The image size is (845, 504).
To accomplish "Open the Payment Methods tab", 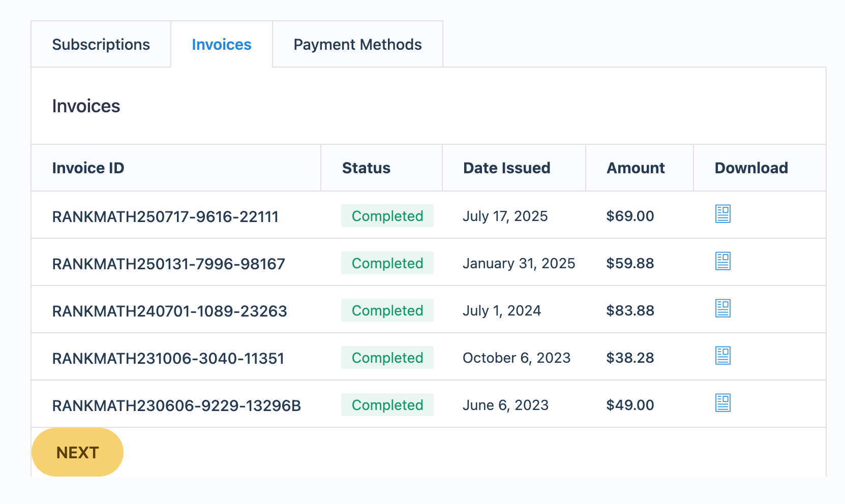I will pos(357,44).
